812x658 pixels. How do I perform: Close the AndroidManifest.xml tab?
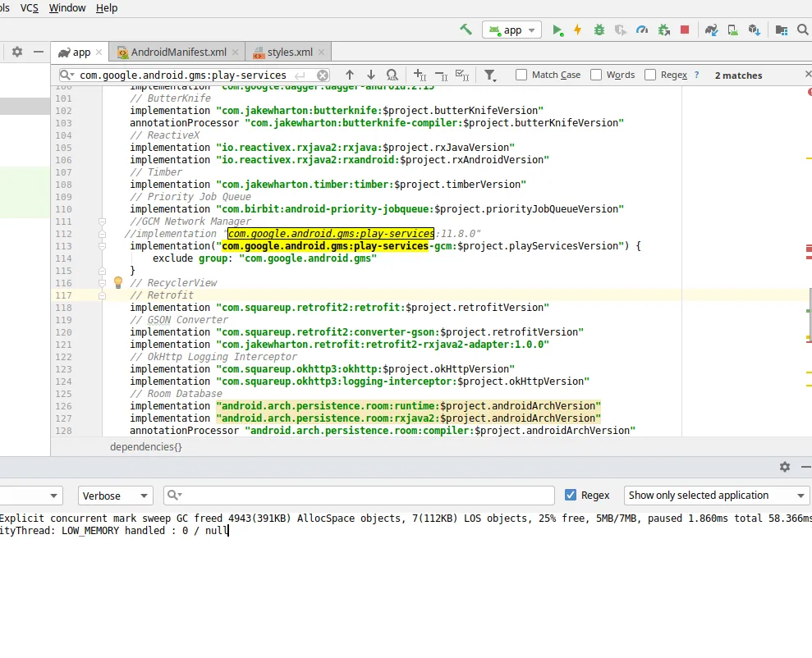(235, 53)
